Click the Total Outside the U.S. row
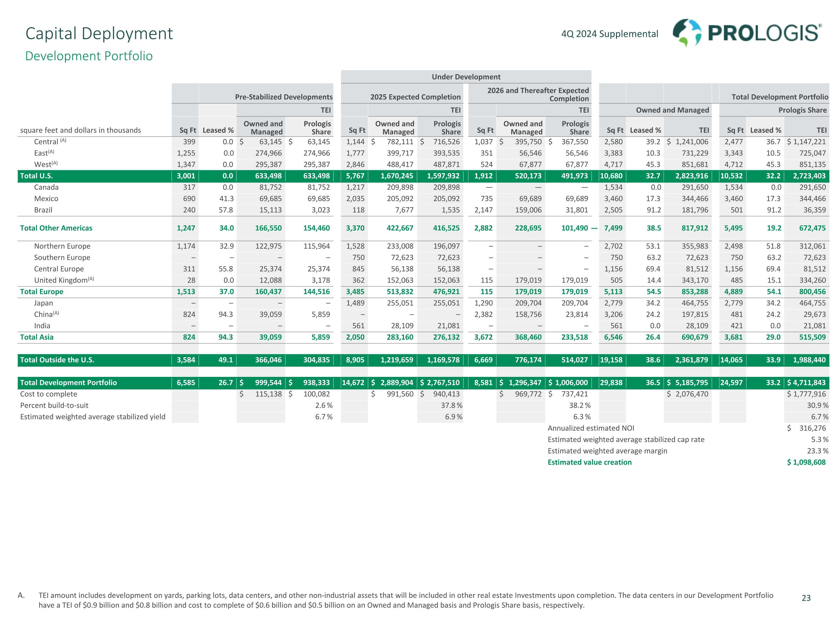 click(x=57, y=360)
